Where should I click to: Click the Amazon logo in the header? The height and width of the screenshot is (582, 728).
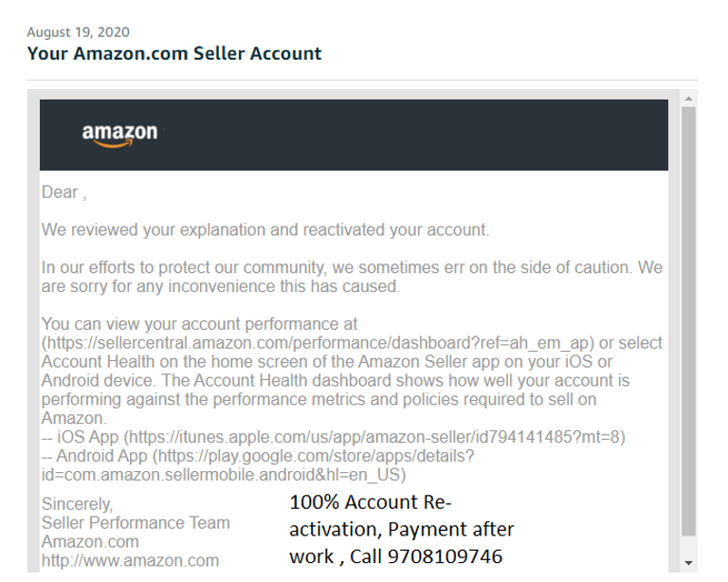(119, 135)
